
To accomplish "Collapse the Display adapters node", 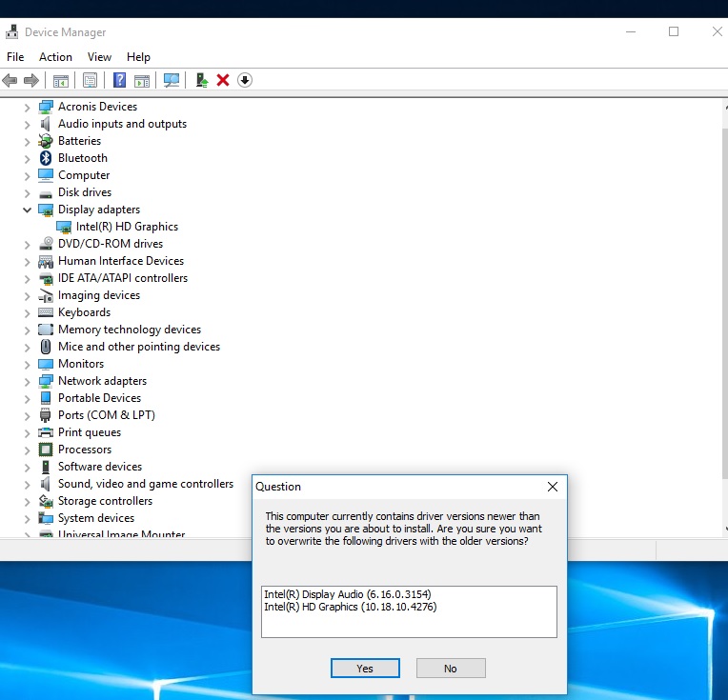I will pyautogui.click(x=27, y=210).
